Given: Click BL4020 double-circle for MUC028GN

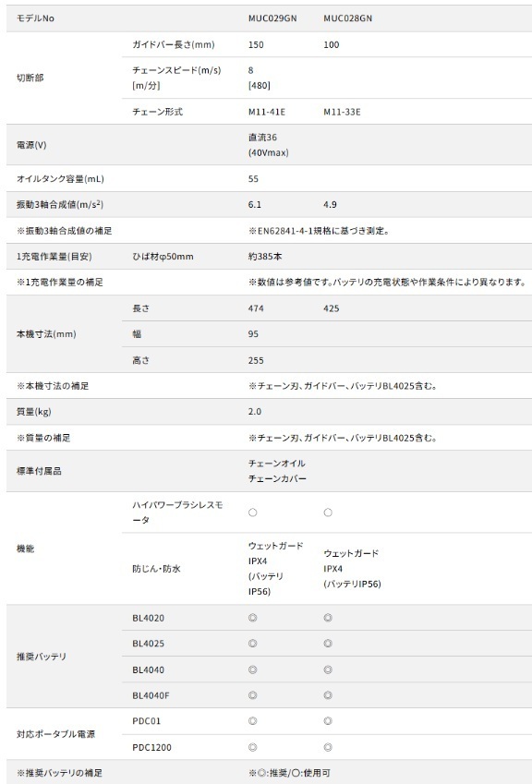Looking at the screenshot, I should coord(328,618).
